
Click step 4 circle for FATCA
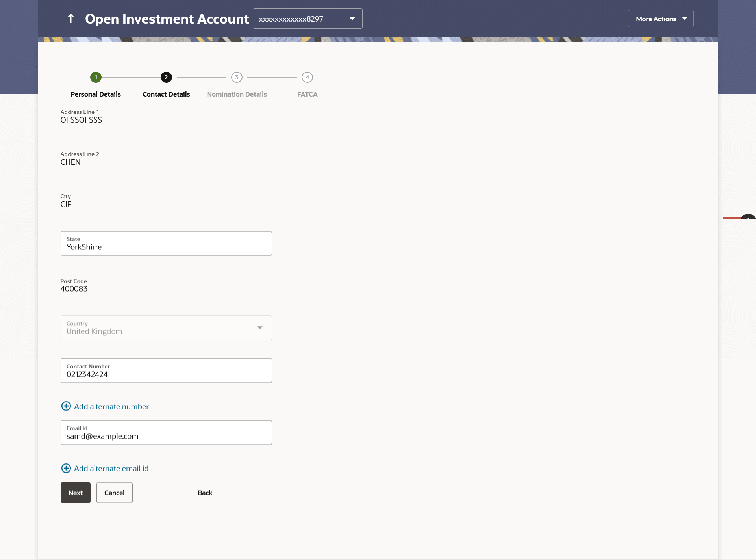[x=307, y=77]
